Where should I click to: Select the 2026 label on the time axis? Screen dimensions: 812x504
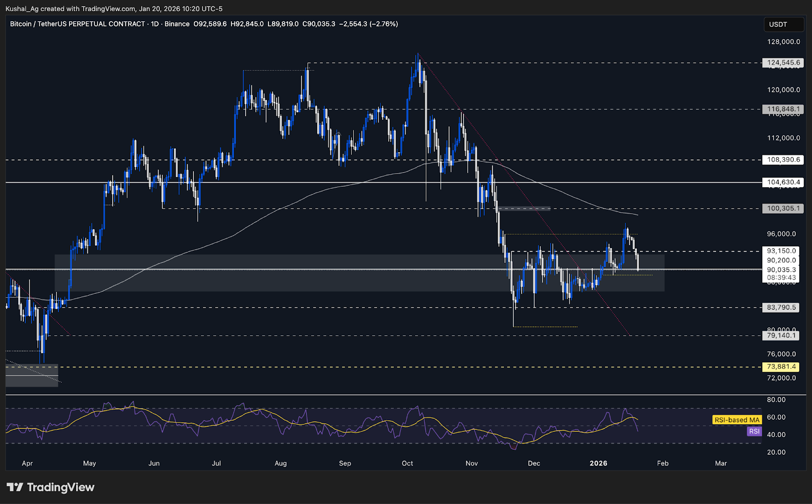tap(598, 463)
